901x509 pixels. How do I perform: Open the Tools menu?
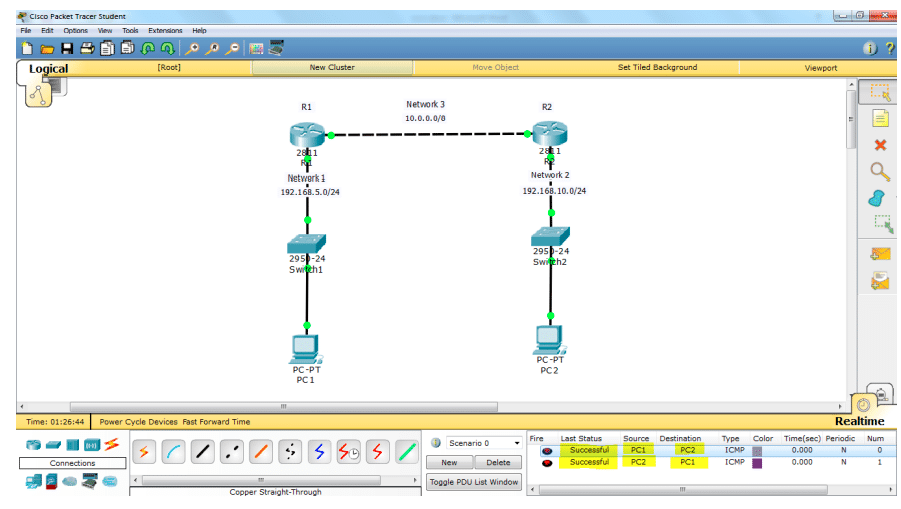point(130,30)
